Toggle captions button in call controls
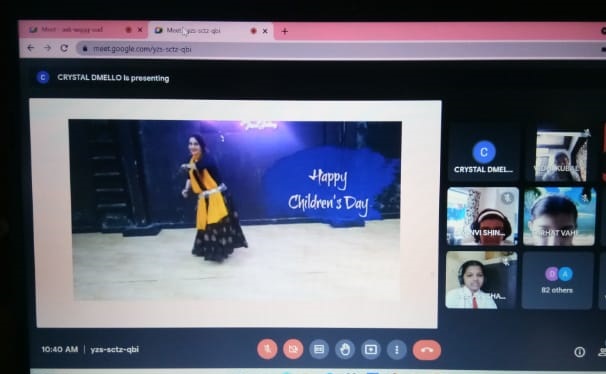This screenshot has height=374, width=606. [319, 349]
